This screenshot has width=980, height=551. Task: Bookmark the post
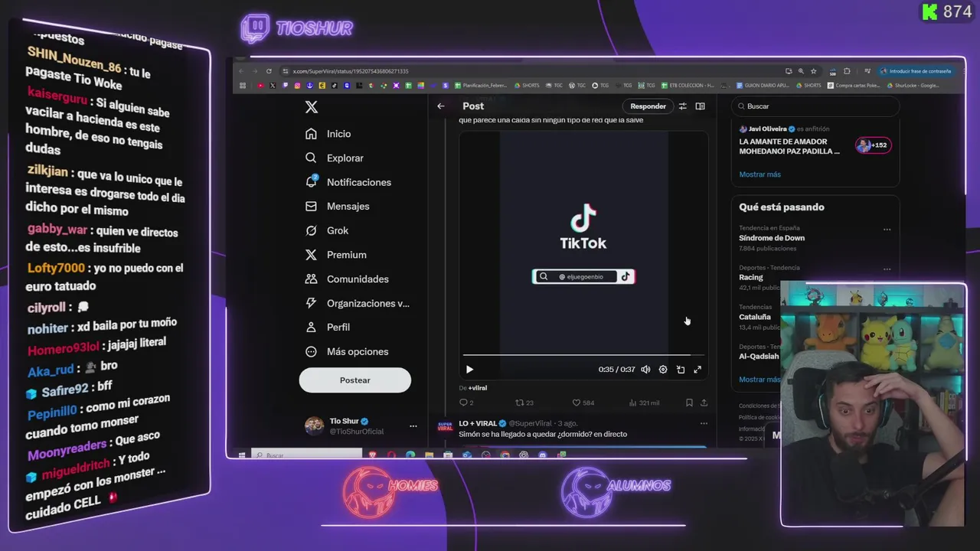[x=689, y=403]
